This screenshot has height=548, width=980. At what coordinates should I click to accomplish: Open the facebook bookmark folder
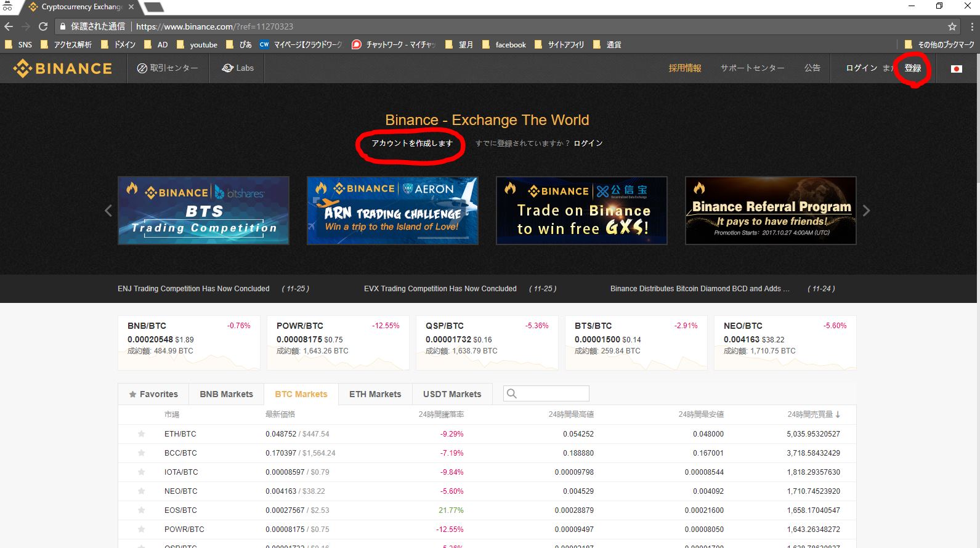(504, 45)
